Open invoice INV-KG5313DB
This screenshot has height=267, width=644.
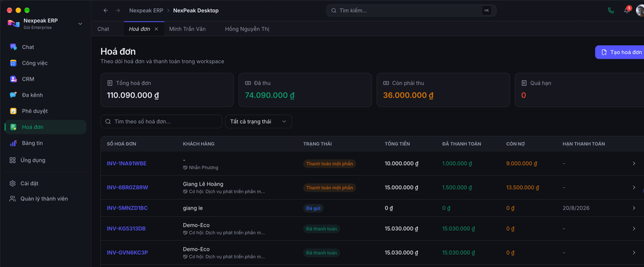pyautogui.click(x=126, y=228)
